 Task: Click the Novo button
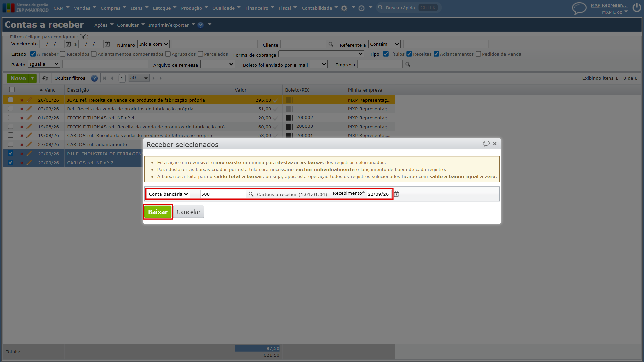point(18,78)
